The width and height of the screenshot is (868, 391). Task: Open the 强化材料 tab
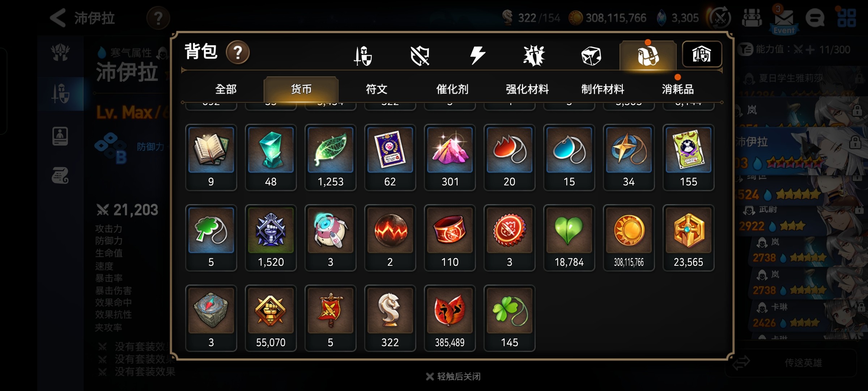527,89
